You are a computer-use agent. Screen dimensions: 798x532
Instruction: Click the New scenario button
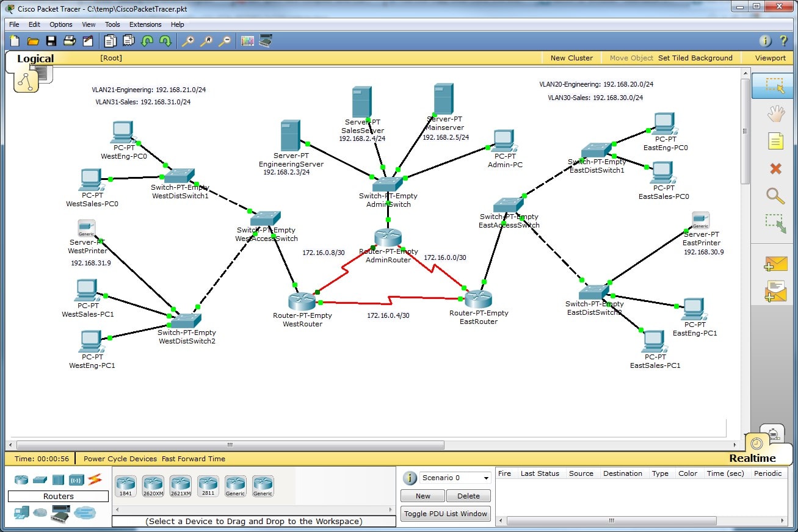423,496
